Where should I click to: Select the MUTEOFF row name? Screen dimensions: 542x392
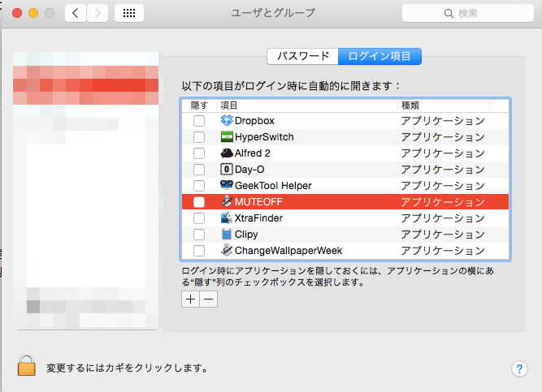pyautogui.click(x=258, y=202)
